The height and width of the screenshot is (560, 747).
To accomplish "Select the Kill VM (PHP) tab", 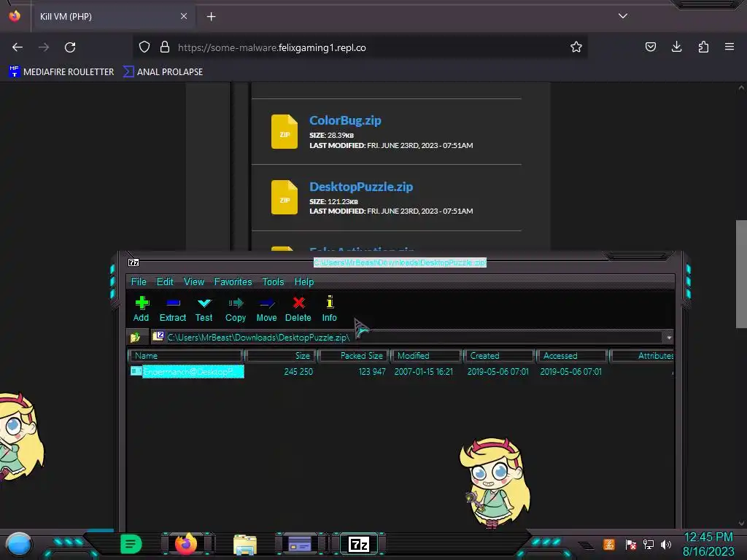I will coord(113,16).
